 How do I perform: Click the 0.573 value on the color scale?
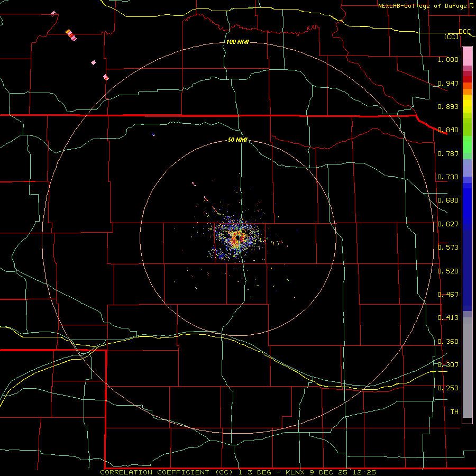click(448, 247)
